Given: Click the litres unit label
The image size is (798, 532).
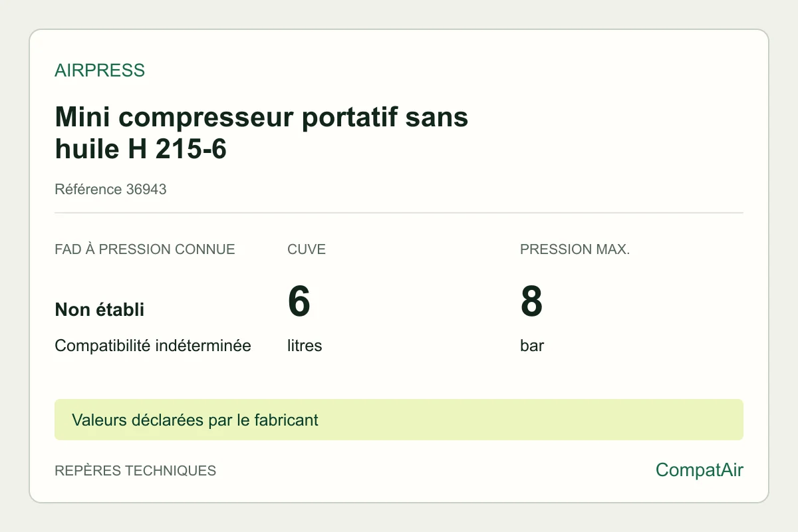Looking at the screenshot, I should [305, 346].
